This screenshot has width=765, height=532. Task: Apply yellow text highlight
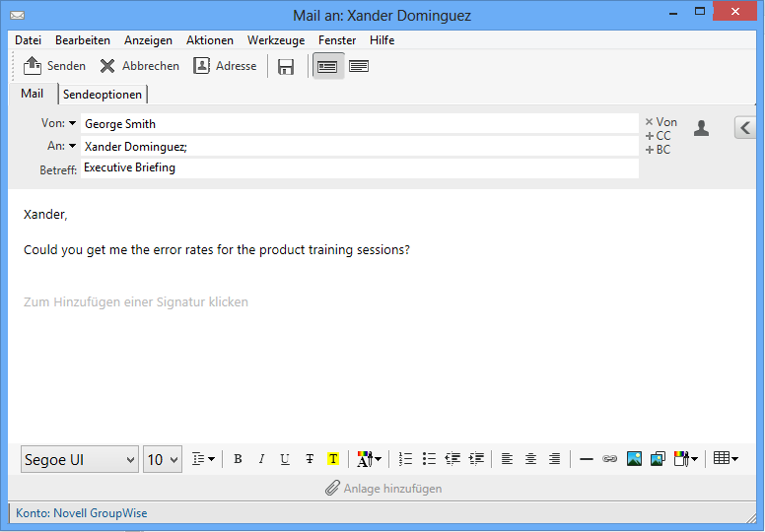(x=333, y=459)
